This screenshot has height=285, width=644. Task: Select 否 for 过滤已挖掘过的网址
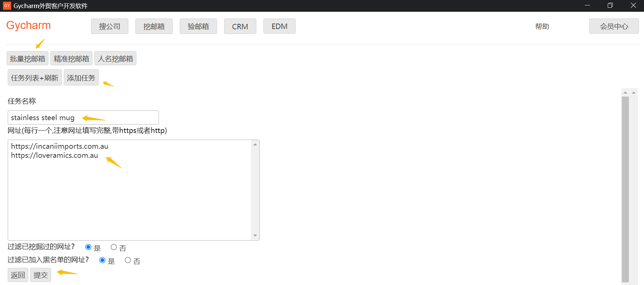pos(114,247)
